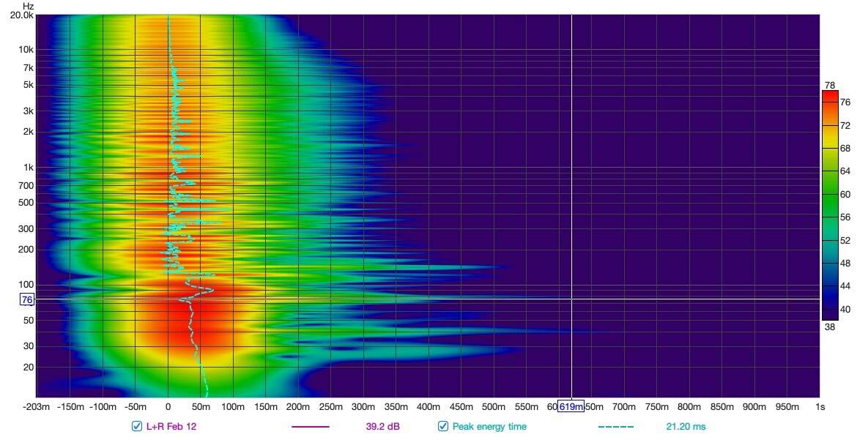868x440 pixels.
Task: Click the Hz unit label above the frequency axis
Action: click(29, 6)
